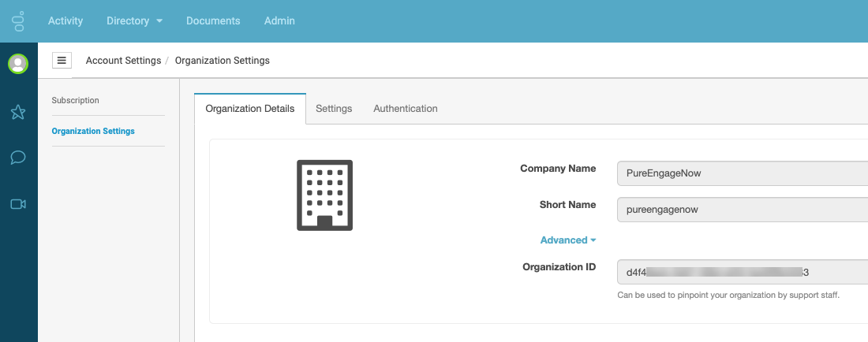The width and height of the screenshot is (868, 342).
Task: Go to Account Settings breadcrumb
Action: 123,60
